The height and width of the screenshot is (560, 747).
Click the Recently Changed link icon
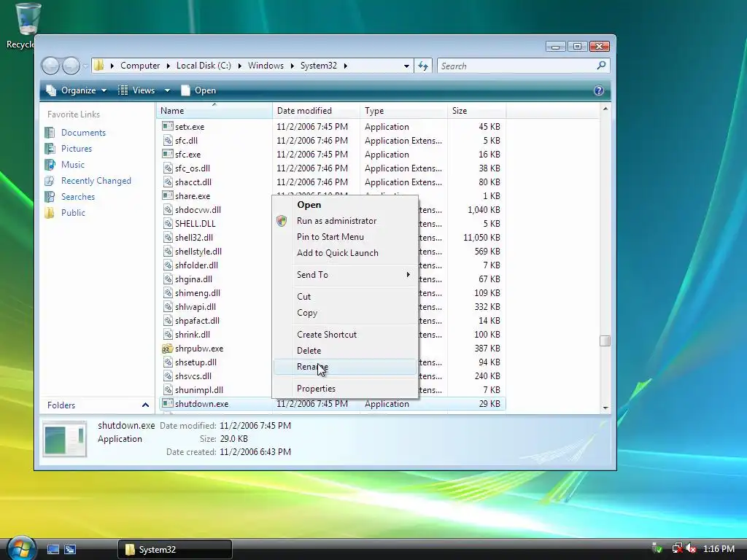click(50, 181)
